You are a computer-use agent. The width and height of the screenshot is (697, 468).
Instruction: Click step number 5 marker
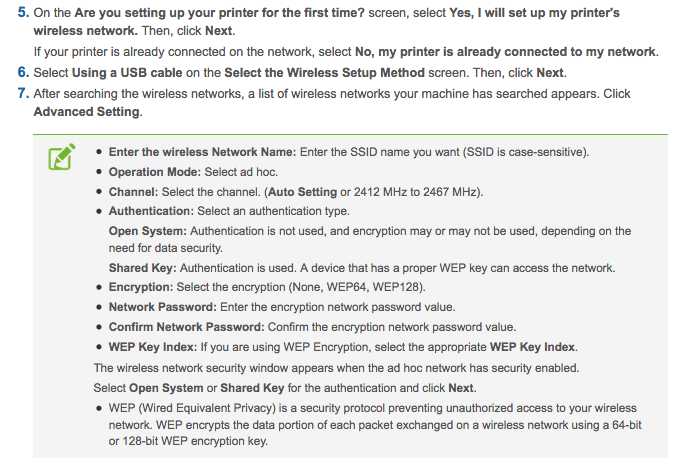coord(23,12)
